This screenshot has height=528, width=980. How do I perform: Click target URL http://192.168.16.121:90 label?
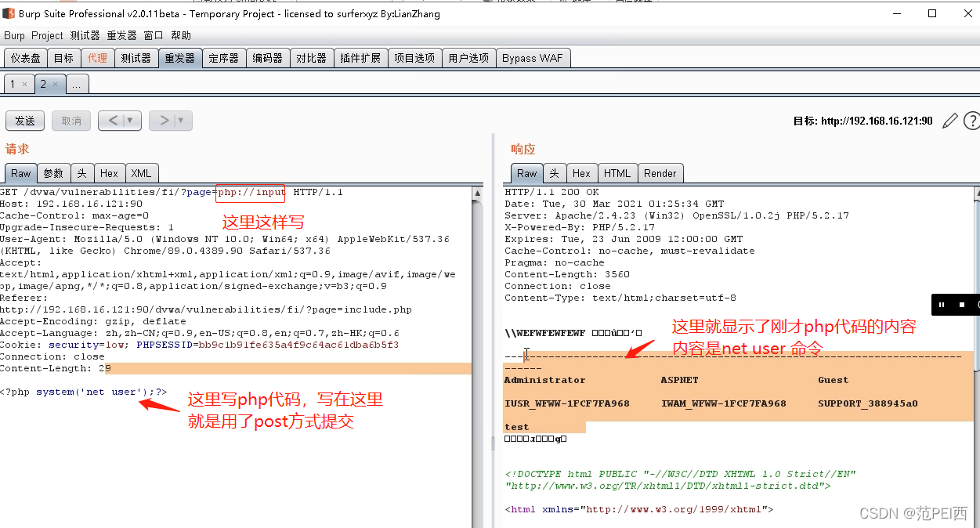(x=862, y=121)
